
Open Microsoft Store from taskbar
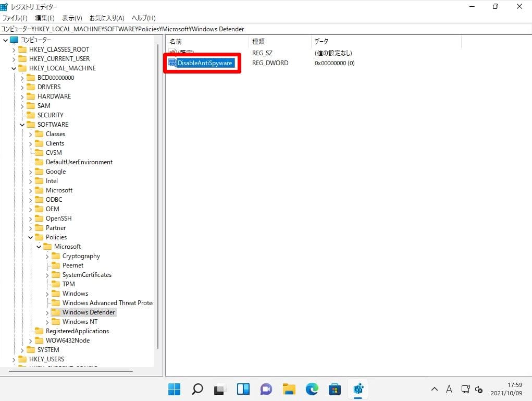point(335,389)
